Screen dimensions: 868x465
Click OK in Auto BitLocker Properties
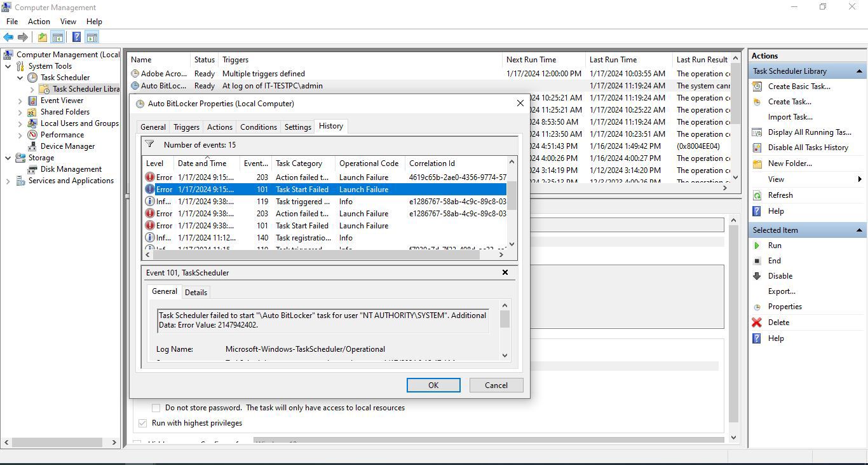(x=433, y=385)
